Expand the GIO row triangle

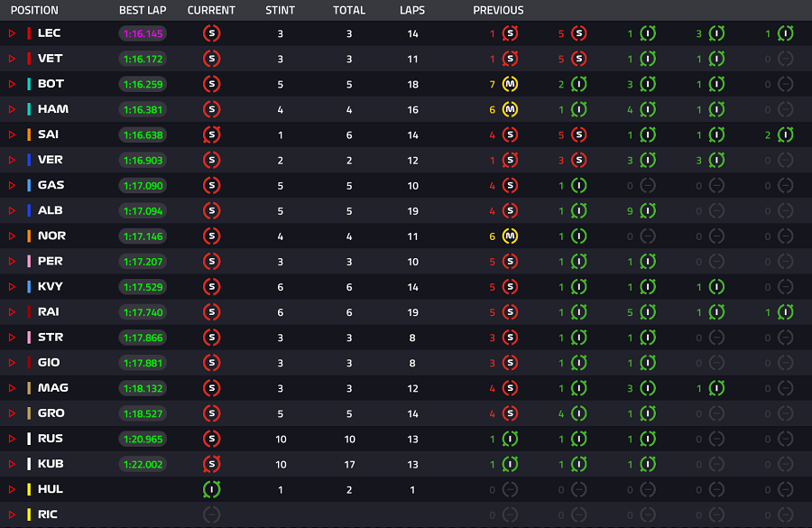pyautogui.click(x=12, y=363)
